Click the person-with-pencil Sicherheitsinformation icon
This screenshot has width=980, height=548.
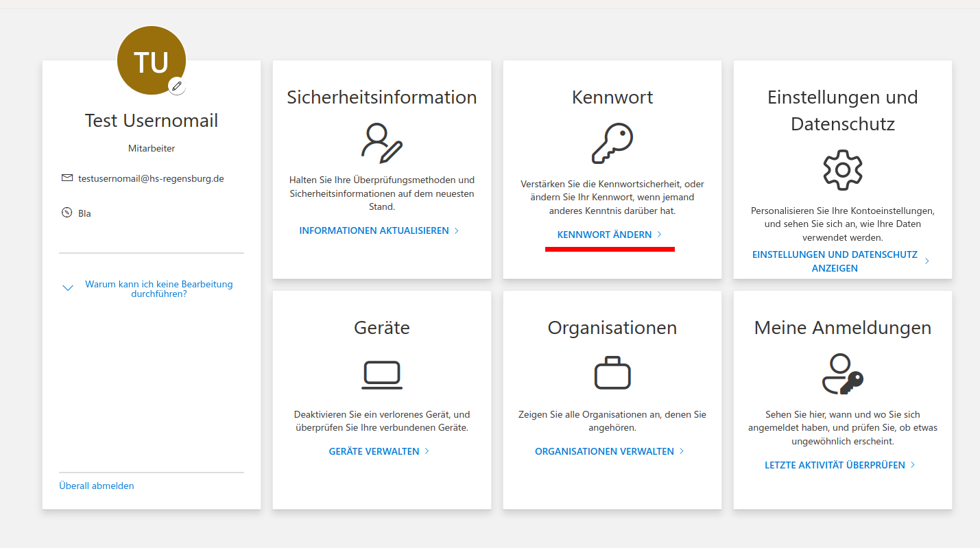point(381,143)
